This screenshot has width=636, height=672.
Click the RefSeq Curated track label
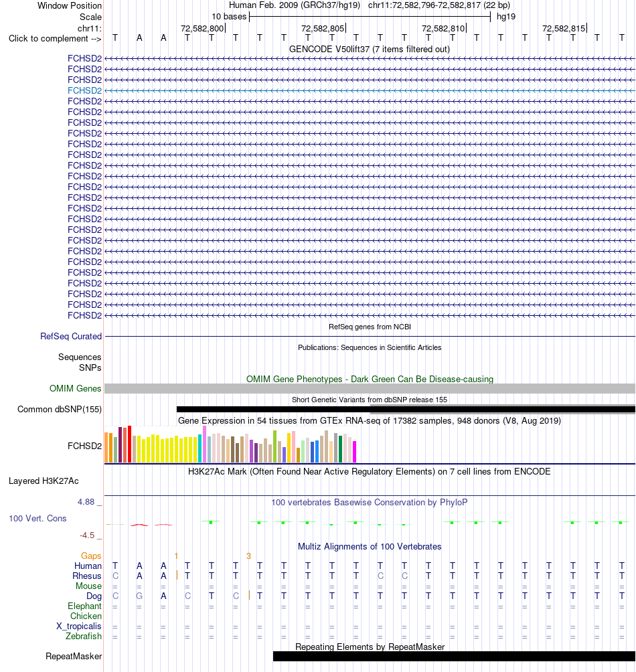71,337
